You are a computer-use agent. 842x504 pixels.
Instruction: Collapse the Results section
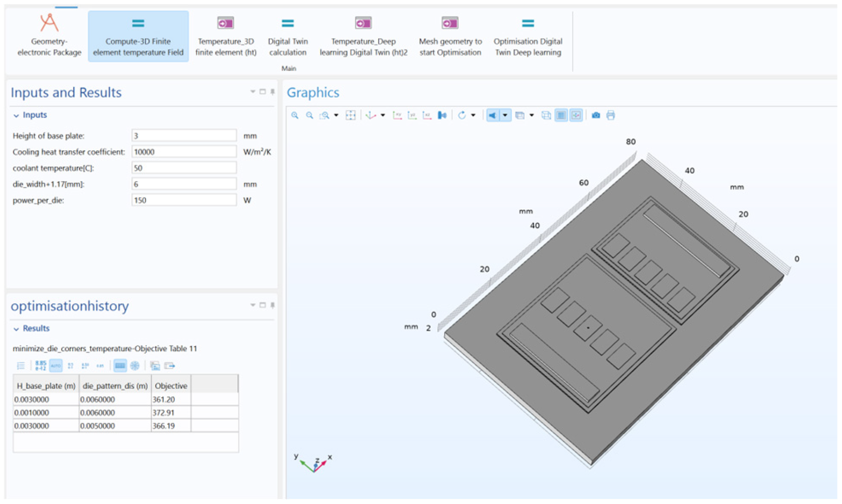[16, 329]
